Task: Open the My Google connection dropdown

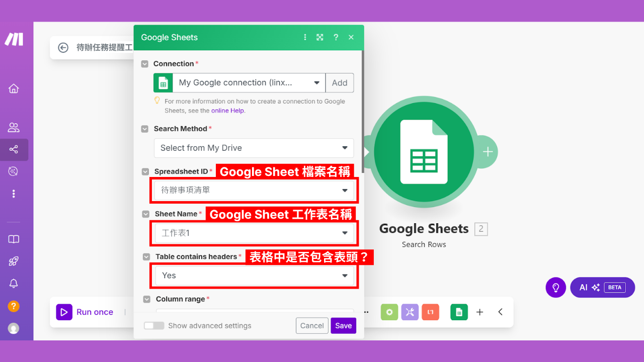Action: pyautogui.click(x=249, y=83)
